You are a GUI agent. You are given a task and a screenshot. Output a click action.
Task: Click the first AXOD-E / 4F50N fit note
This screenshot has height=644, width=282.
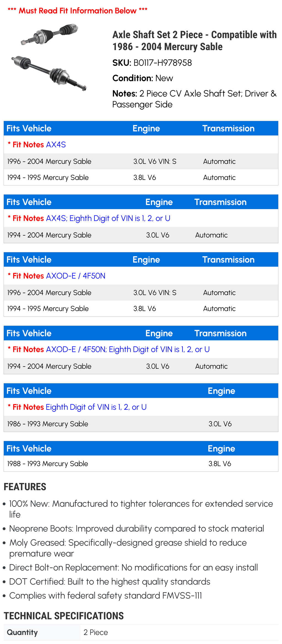[56, 276]
